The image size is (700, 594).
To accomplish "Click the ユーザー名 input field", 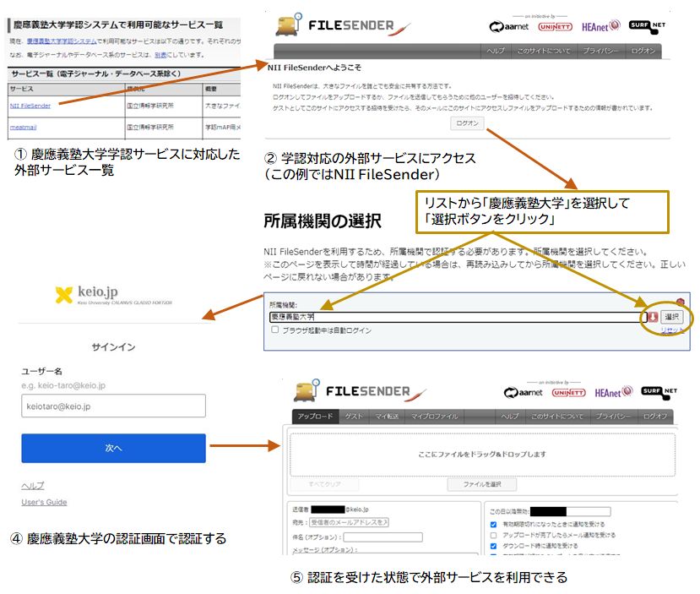I will coord(113,406).
